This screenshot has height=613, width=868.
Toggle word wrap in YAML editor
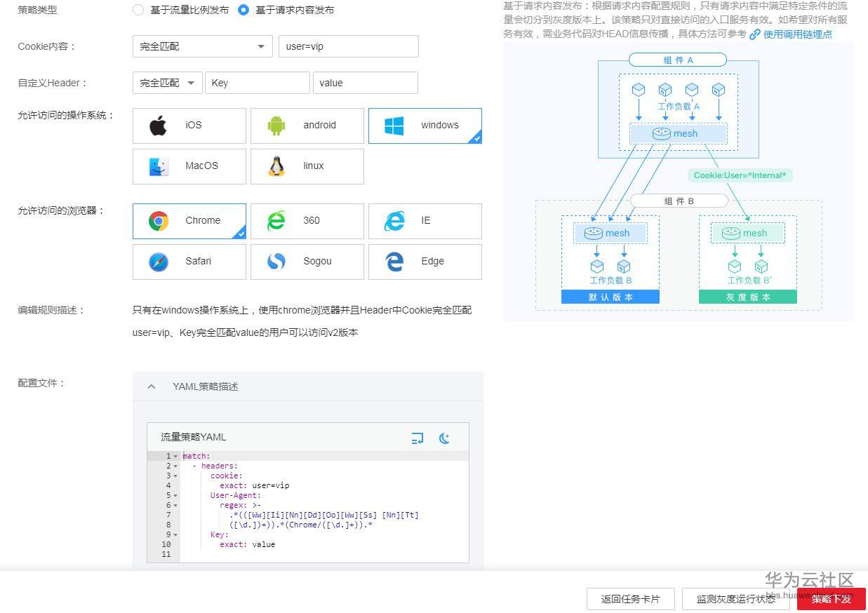418,438
